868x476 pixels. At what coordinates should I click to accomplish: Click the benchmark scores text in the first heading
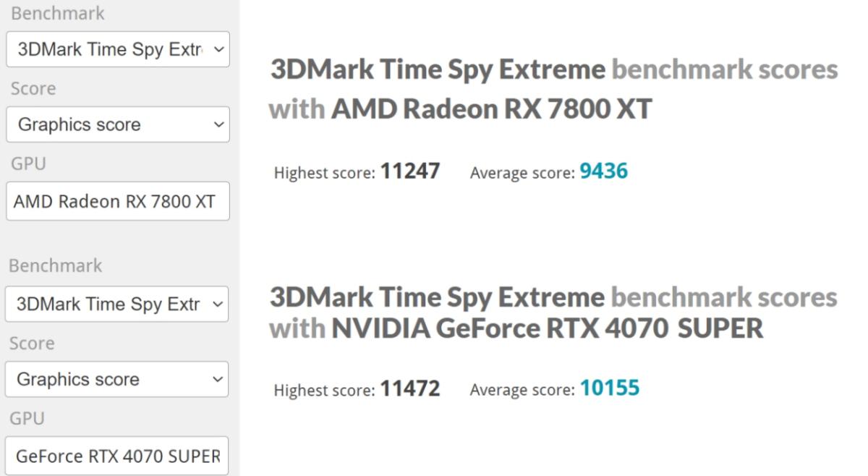click(x=727, y=69)
